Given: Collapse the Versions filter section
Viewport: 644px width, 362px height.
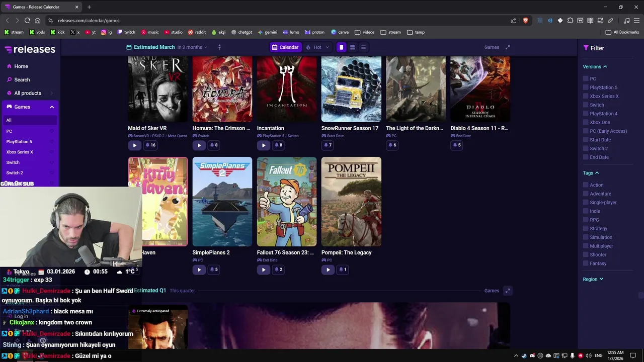Looking at the screenshot, I should [595, 67].
